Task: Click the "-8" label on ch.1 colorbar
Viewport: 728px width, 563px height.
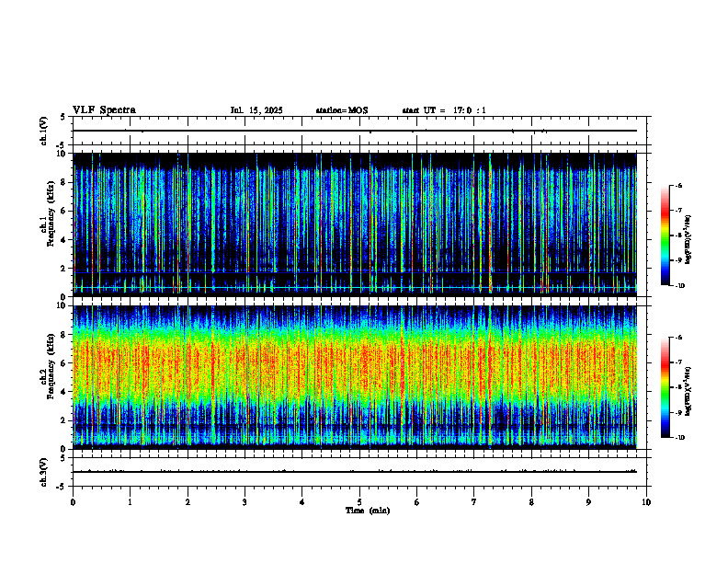Action: pos(678,236)
